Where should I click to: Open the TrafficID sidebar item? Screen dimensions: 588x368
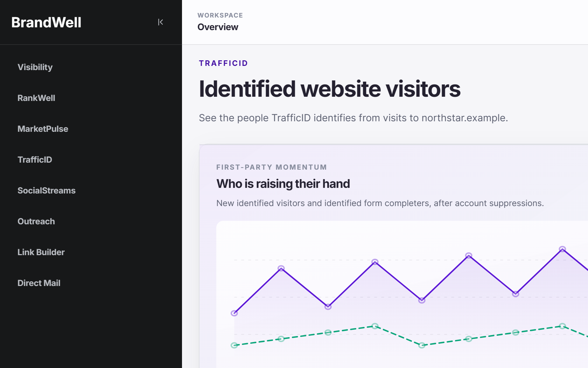pyautogui.click(x=35, y=159)
